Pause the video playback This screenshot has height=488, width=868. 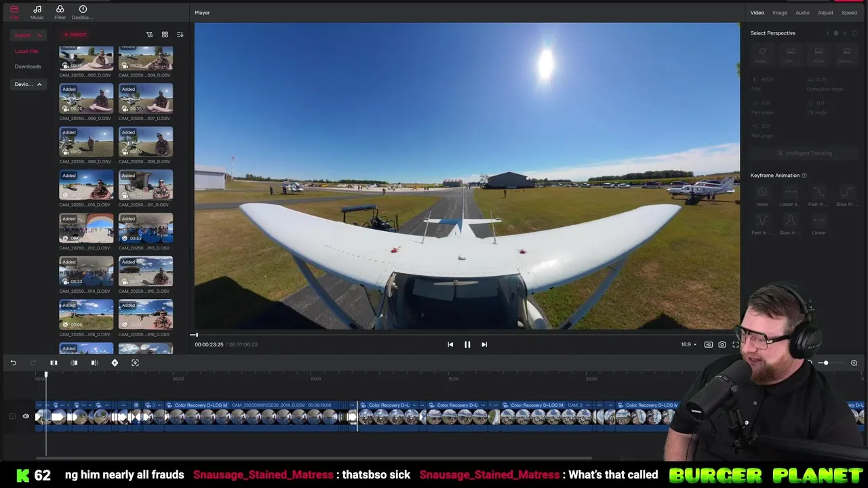[467, 344]
